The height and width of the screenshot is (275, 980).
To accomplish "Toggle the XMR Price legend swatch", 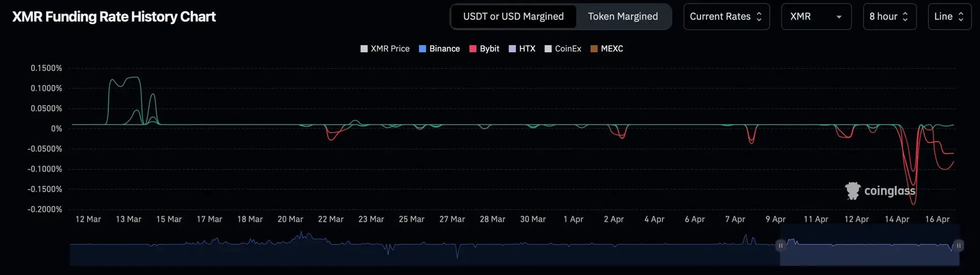I will pos(364,49).
